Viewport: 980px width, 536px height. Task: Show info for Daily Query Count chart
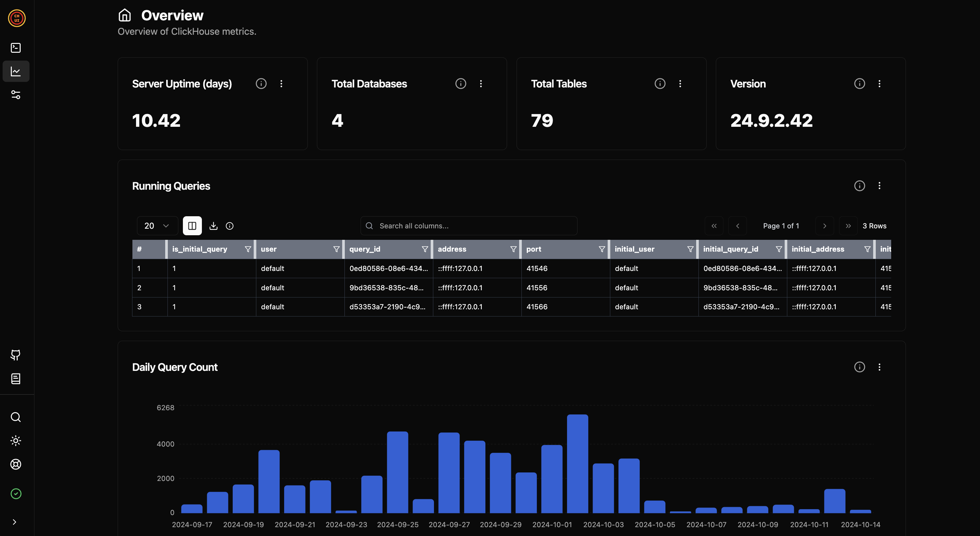(860, 367)
